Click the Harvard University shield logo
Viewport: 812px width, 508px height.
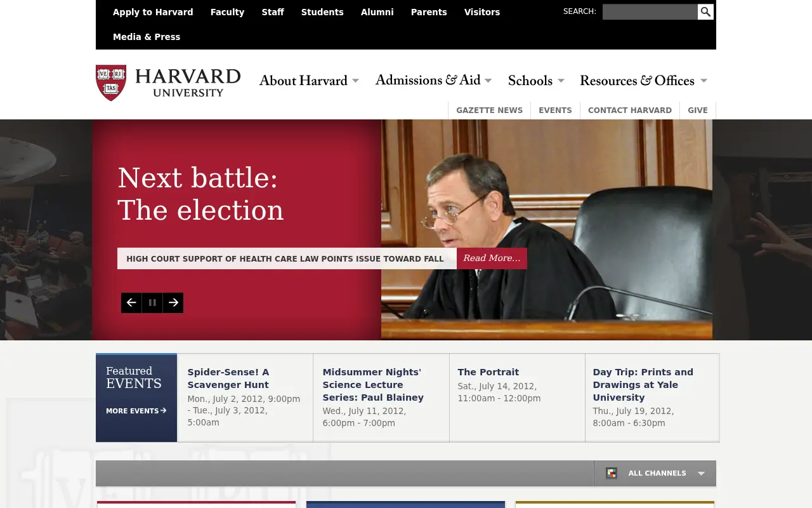pos(111,83)
